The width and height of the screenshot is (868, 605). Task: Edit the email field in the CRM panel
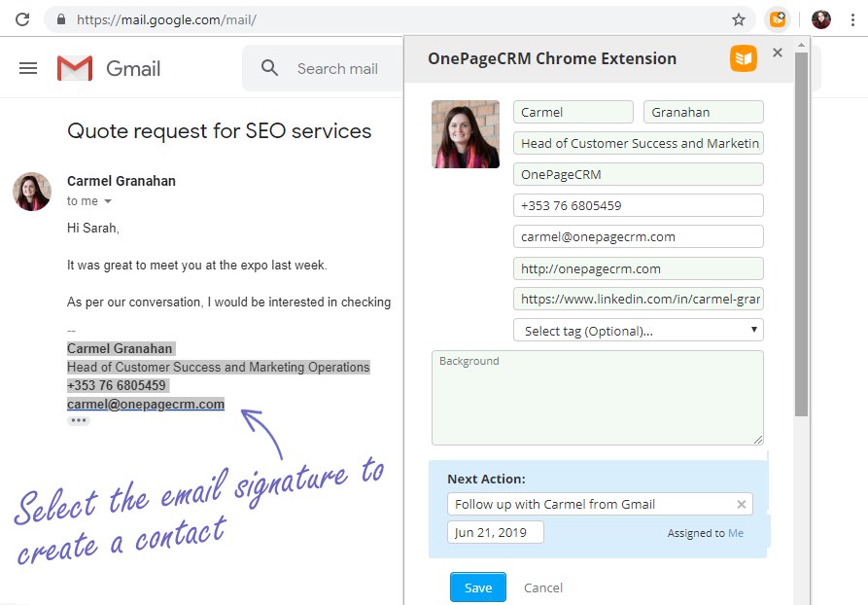click(x=639, y=236)
